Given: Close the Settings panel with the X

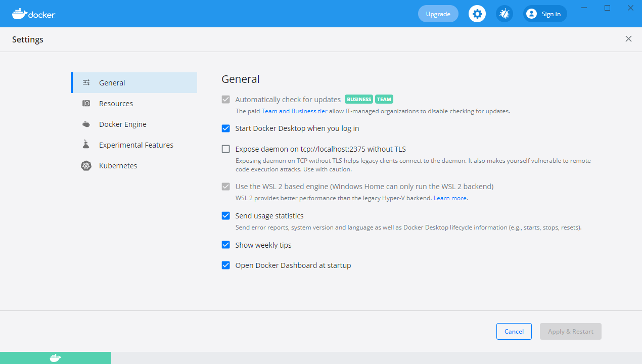Looking at the screenshot, I should click(x=628, y=39).
